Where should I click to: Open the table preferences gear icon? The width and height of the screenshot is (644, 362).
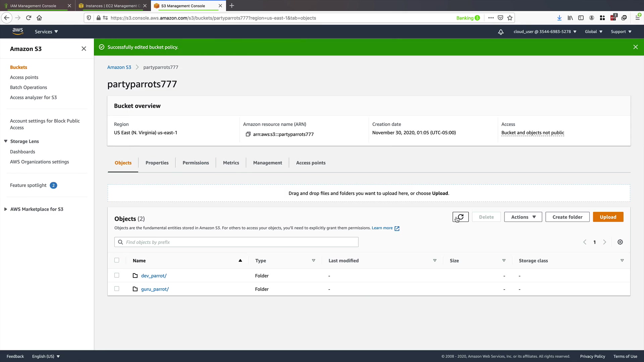click(x=620, y=242)
